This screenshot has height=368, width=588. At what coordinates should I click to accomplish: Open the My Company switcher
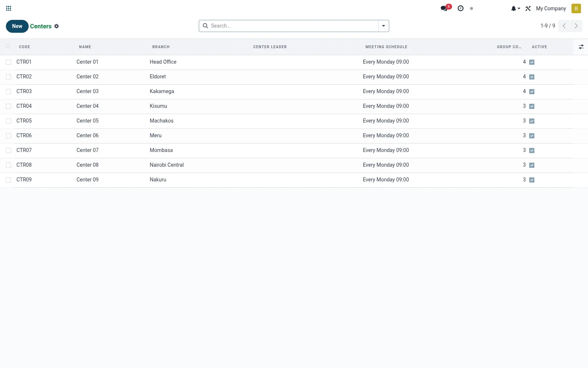(x=551, y=8)
